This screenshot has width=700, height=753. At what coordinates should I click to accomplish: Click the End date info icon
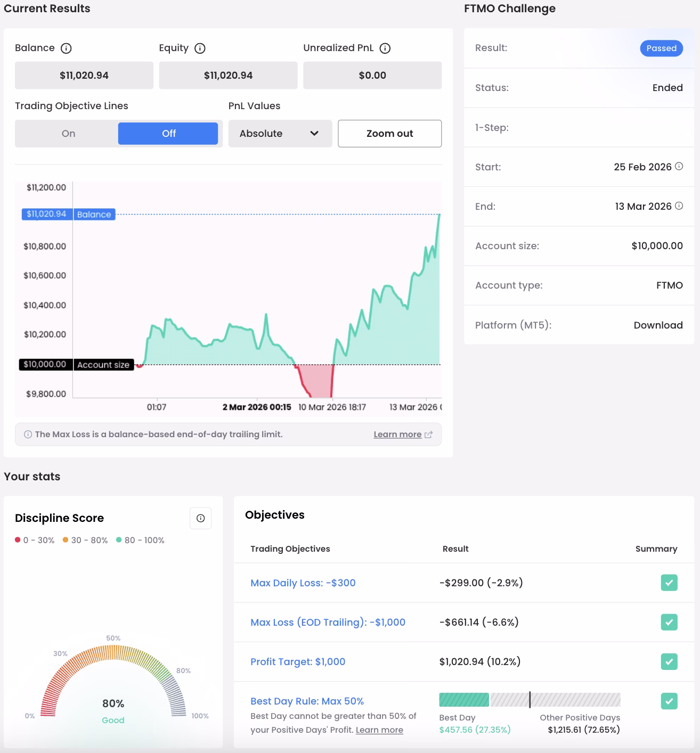[x=679, y=206]
